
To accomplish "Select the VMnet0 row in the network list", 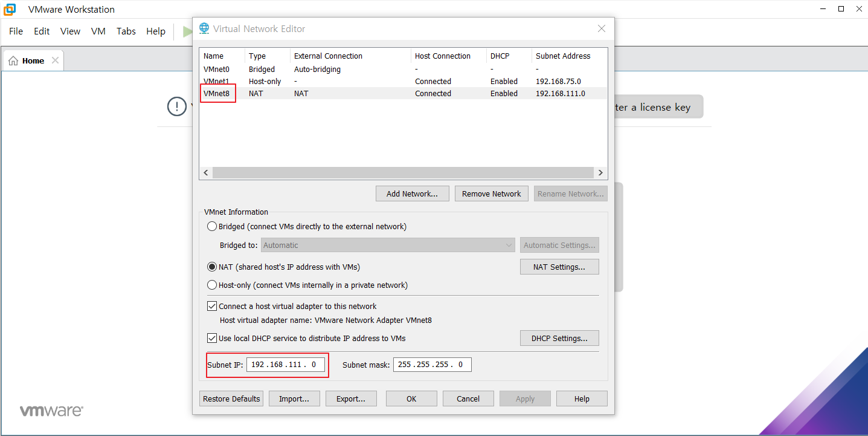I will pyautogui.click(x=403, y=70).
